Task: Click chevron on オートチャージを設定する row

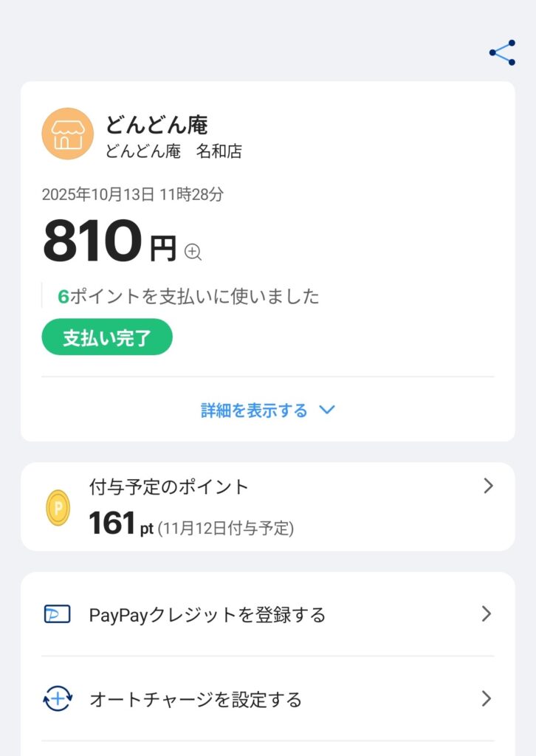Action: tap(486, 699)
